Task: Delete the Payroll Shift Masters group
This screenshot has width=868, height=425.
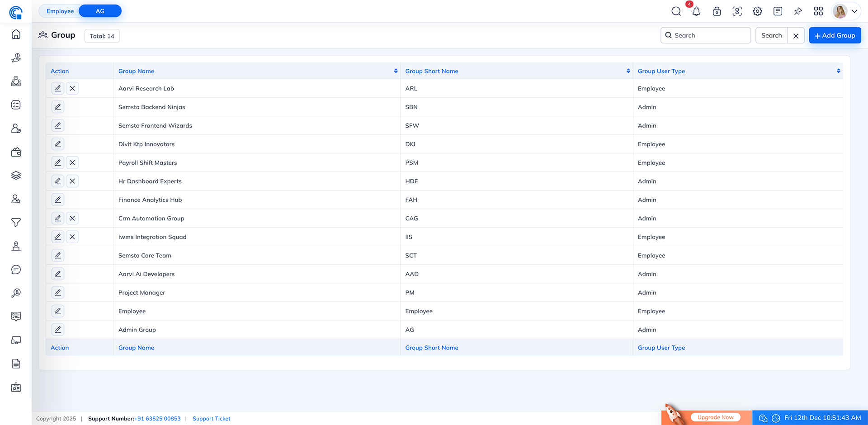Action: pyautogui.click(x=72, y=162)
